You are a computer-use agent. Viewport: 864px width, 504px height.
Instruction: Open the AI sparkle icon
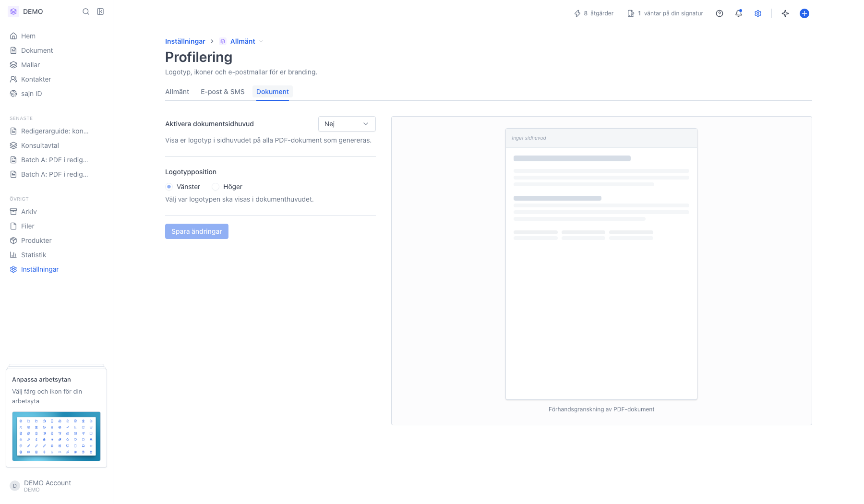coord(785,13)
